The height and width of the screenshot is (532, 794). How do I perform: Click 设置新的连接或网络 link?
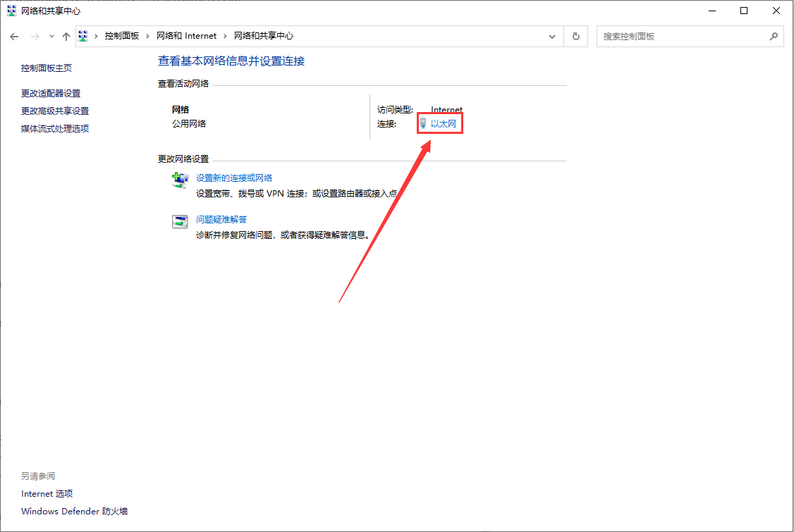tap(234, 178)
